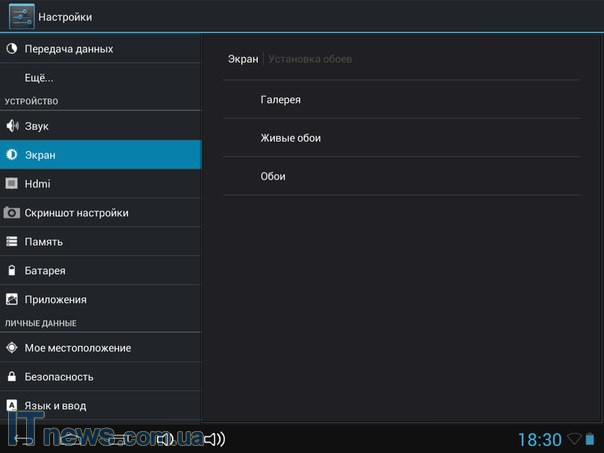
Task: Open the Settings app icon in header
Action: point(21,16)
